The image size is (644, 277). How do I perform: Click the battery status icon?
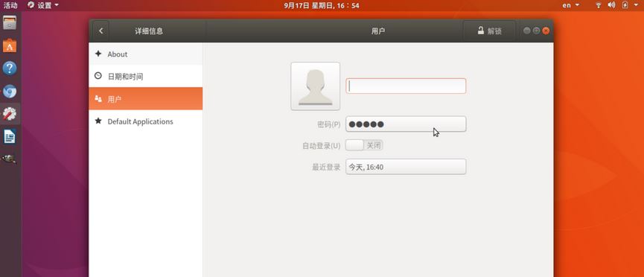pyautogui.click(x=625, y=5)
